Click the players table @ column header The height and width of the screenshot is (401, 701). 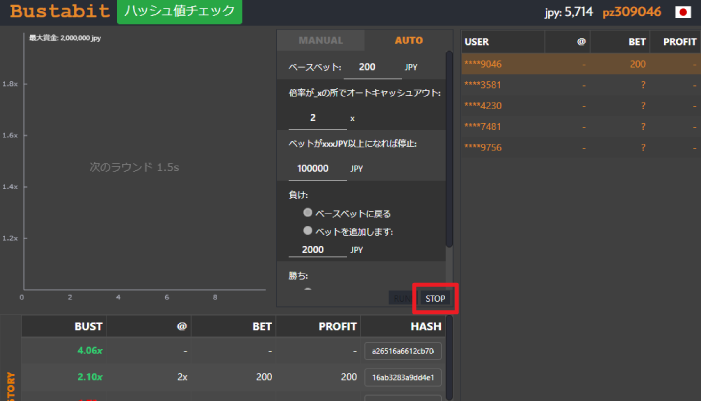point(567,42)
